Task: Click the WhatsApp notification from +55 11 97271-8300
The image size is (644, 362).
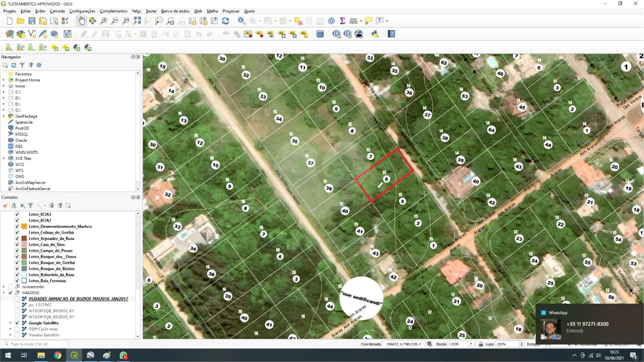Action: point(589,324)
